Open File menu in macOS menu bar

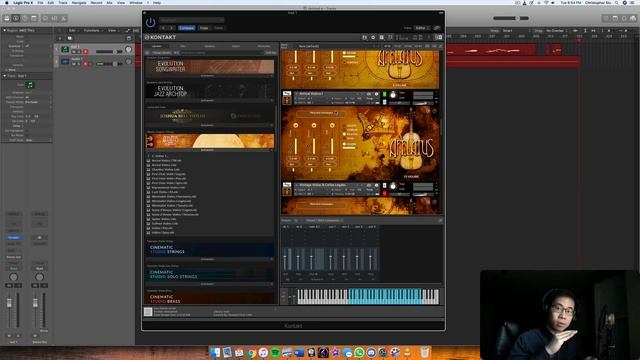(x=40, y=2)
